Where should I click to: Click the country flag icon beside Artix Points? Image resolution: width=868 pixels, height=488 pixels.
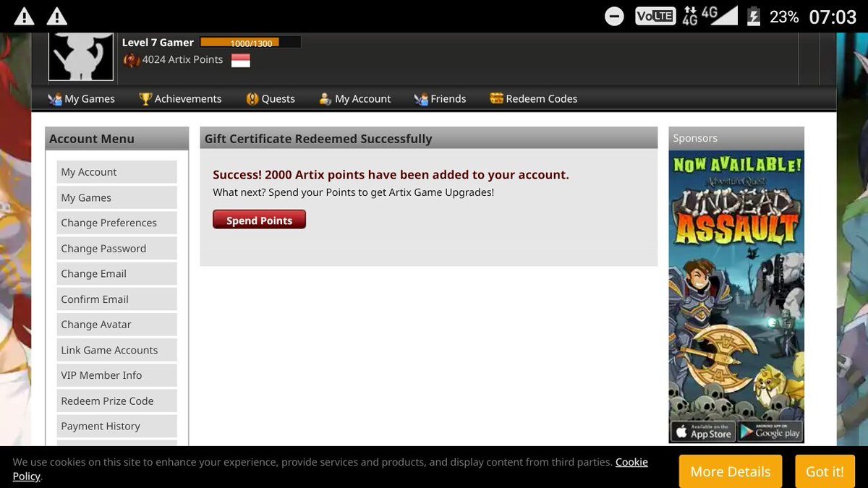pos(241,61)
